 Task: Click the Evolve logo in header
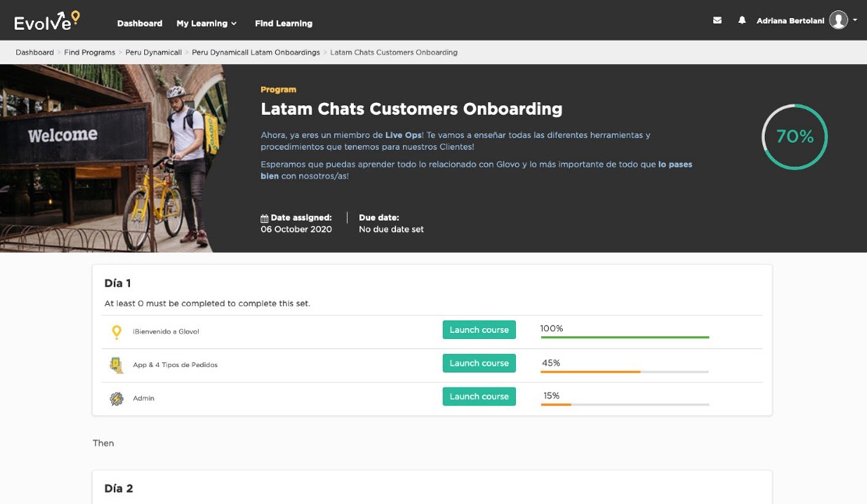click(47, 21)
